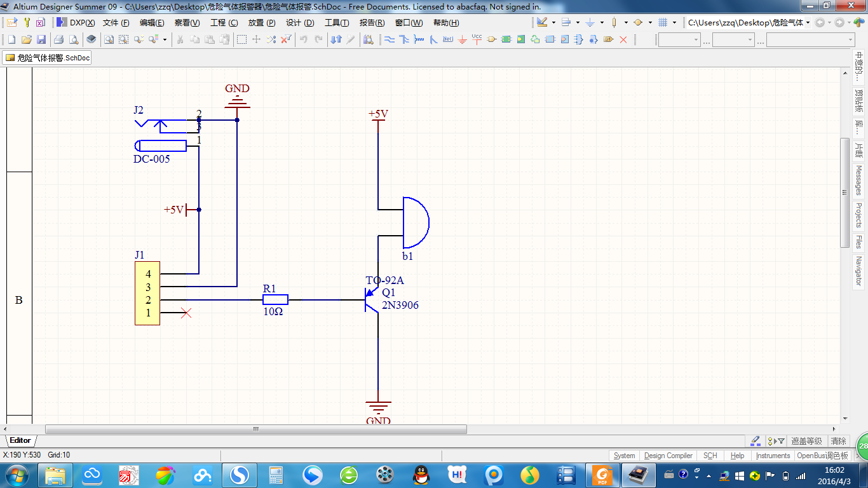
Task: Place a No ERC red X marker
Action: pos(623,39)
